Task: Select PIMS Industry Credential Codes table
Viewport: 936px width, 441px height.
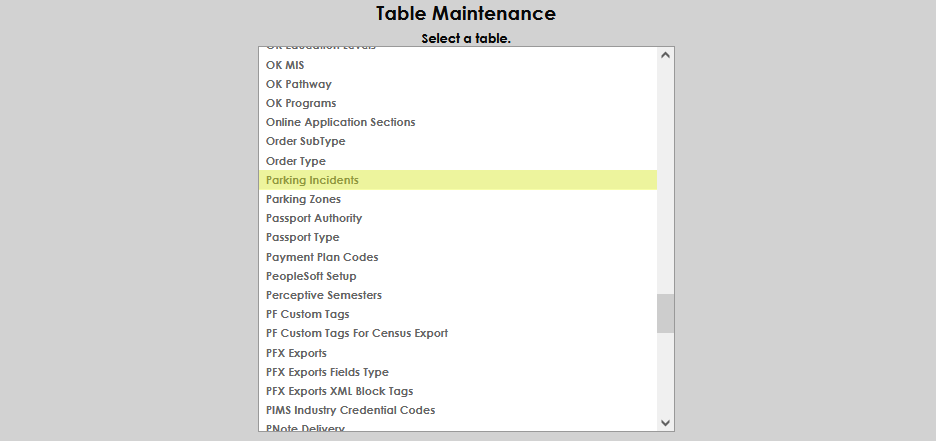Action: [x=350, y=410]
